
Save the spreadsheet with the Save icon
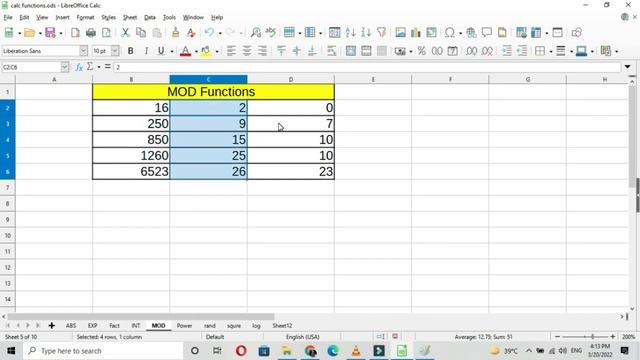(50, 33)
